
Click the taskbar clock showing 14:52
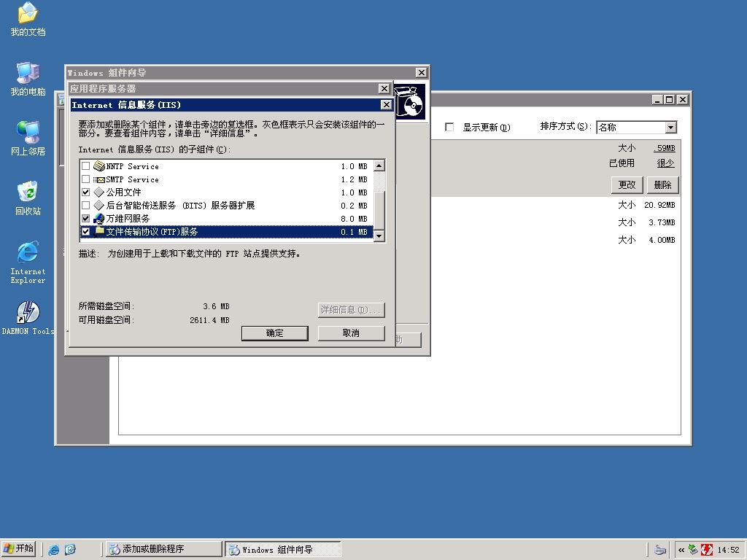pos(729,550)
